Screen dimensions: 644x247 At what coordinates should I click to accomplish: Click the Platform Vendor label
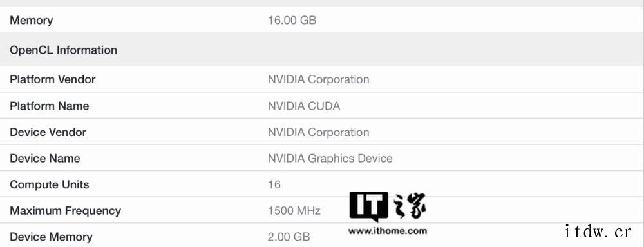pyautogui.click(x=53, y=79)
